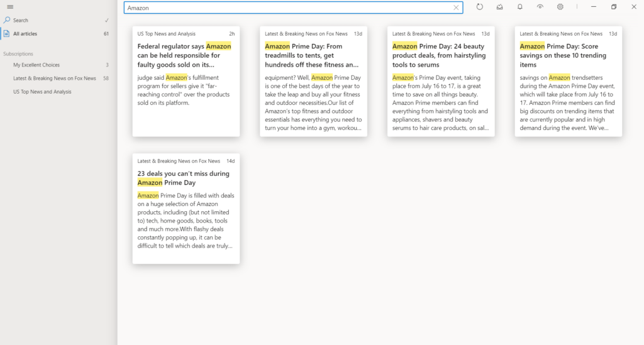Click the checkmark beside Search
The height and width of the screenshot is (345, 644).
[x=107, y=20]
